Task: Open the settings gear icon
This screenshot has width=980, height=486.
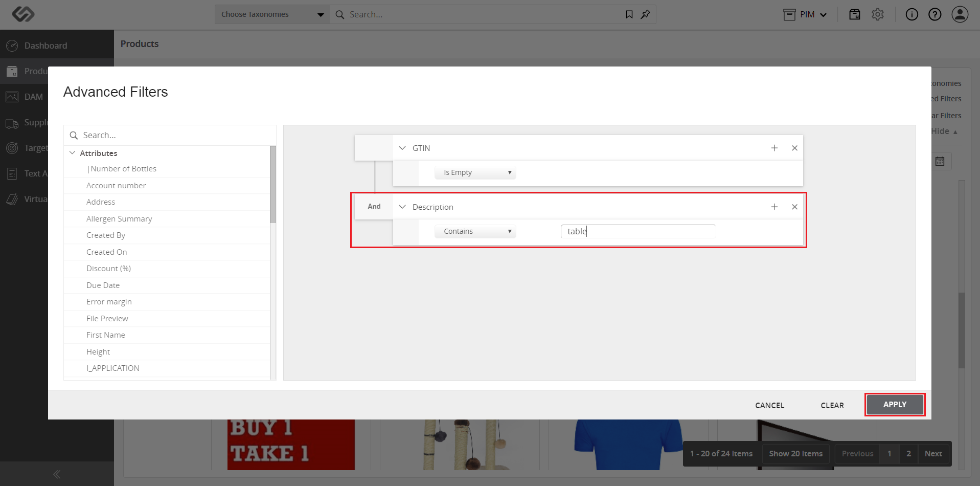Action: pos(878,14)
